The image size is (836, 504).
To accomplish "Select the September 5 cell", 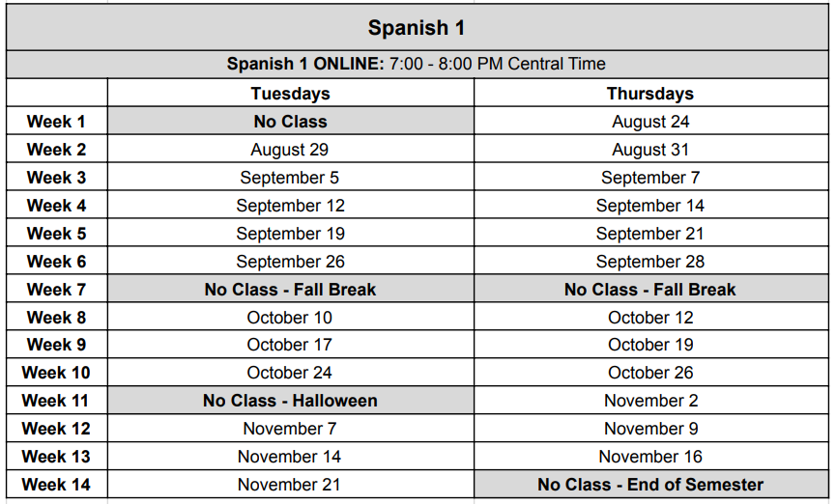I will point(291,177).
